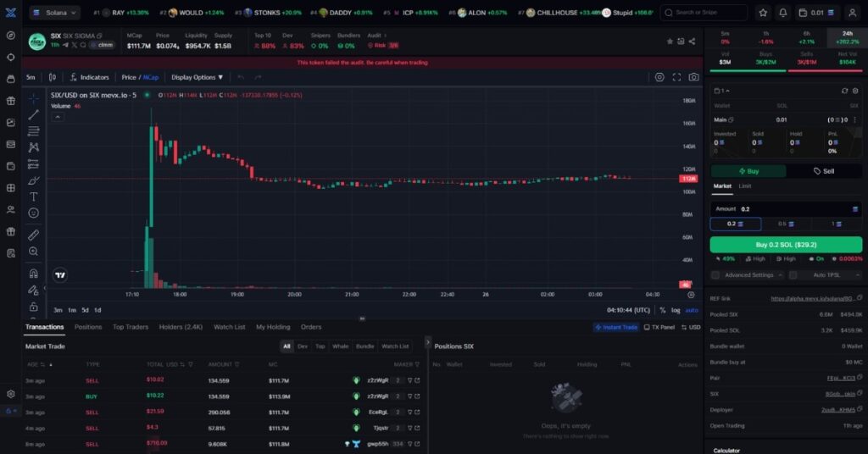Viewport: 868px width, 454px height.
Task: Open the Watch List tab
Action: coord(229,327)
